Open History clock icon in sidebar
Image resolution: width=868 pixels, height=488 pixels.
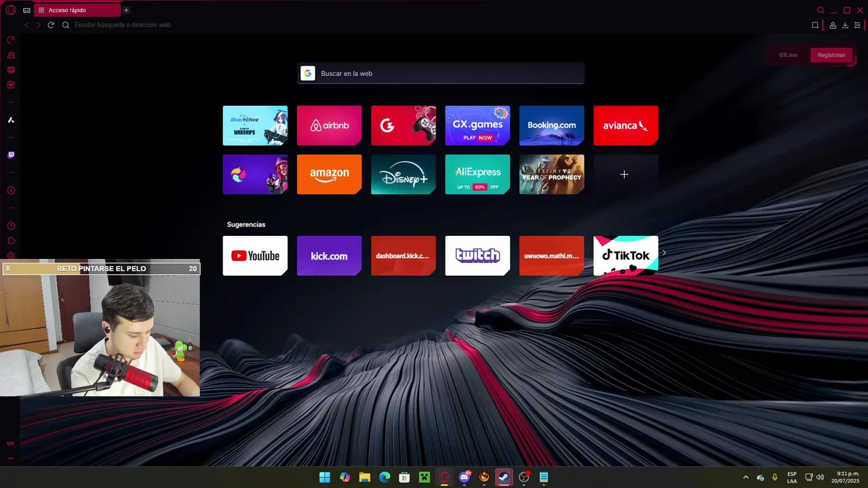11,226
